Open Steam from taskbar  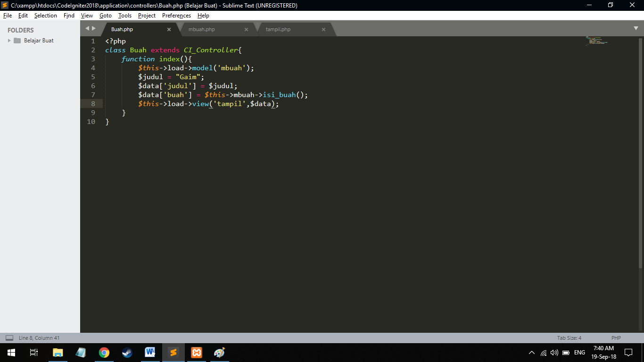tap(127, 353)
